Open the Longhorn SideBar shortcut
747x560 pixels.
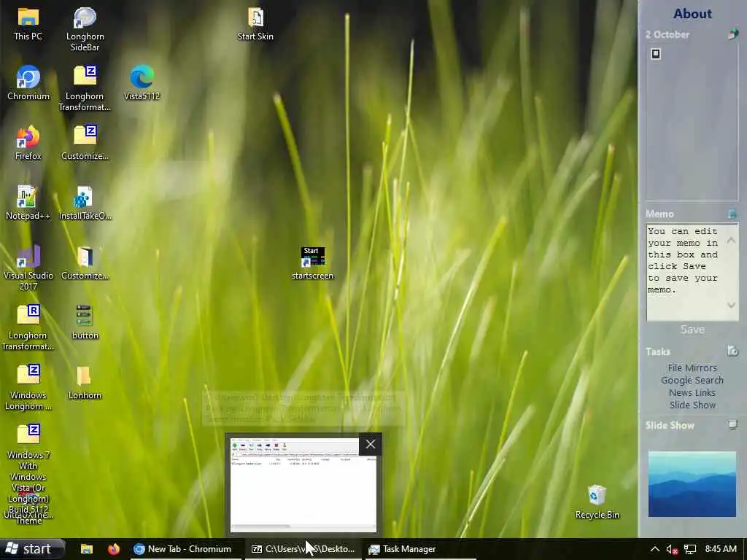(x=85, y=28)
